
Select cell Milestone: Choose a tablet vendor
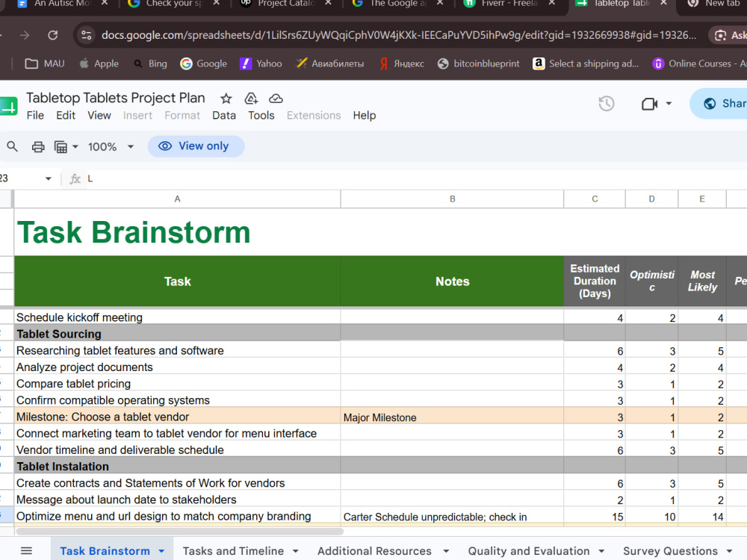click(x=177, y=417)
